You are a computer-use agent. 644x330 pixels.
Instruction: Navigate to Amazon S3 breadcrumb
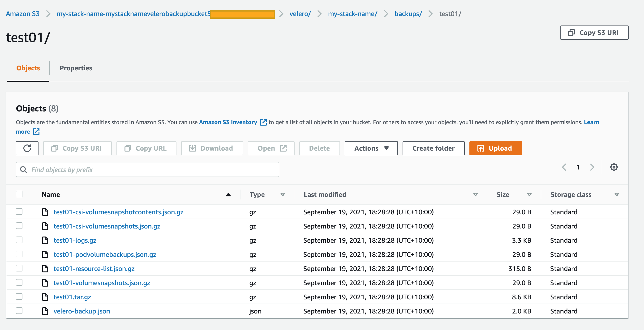(23, 14)
